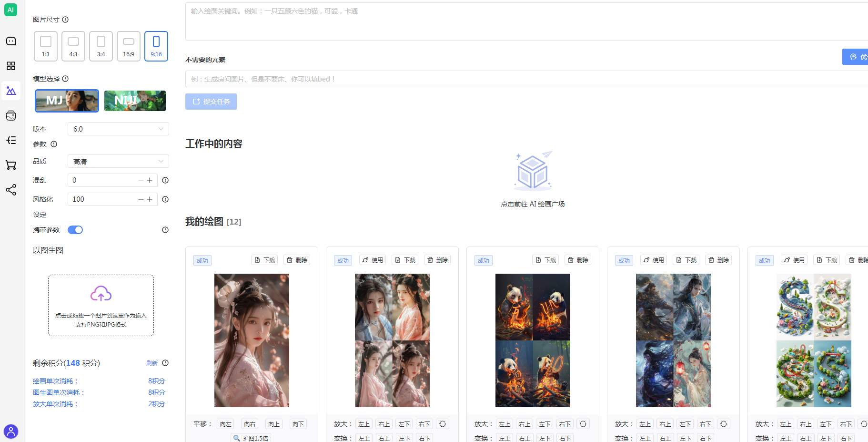Download the S-shaped landscape image

point(827,260)
